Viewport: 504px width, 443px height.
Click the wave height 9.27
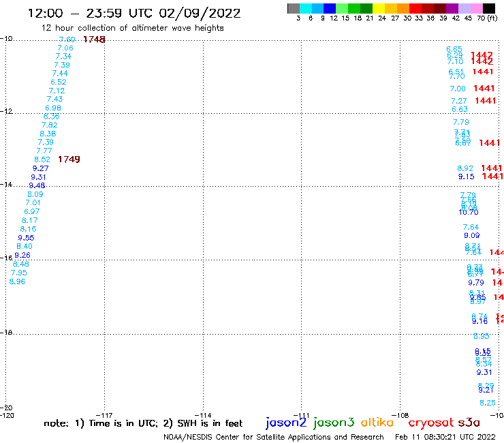tap(40, 168)
